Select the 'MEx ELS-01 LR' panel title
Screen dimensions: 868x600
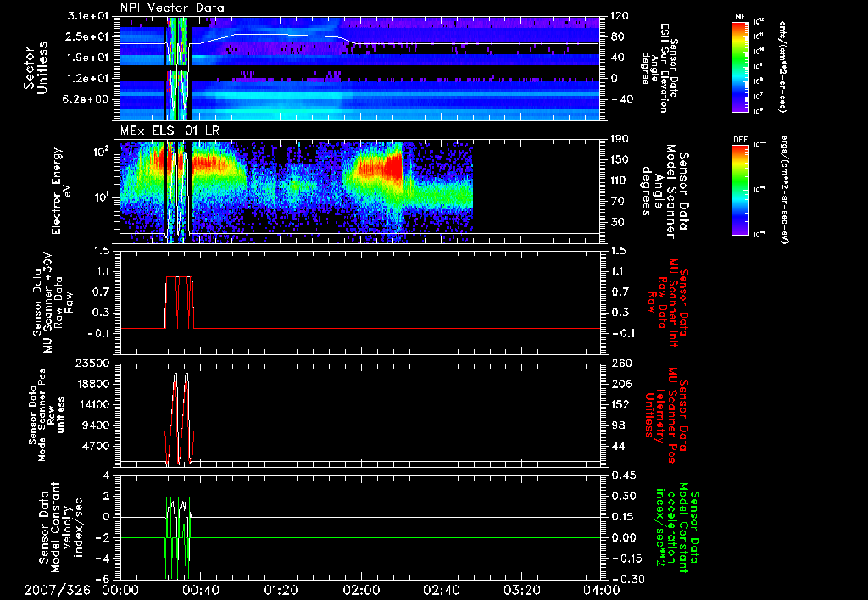[x=170, y=131]
